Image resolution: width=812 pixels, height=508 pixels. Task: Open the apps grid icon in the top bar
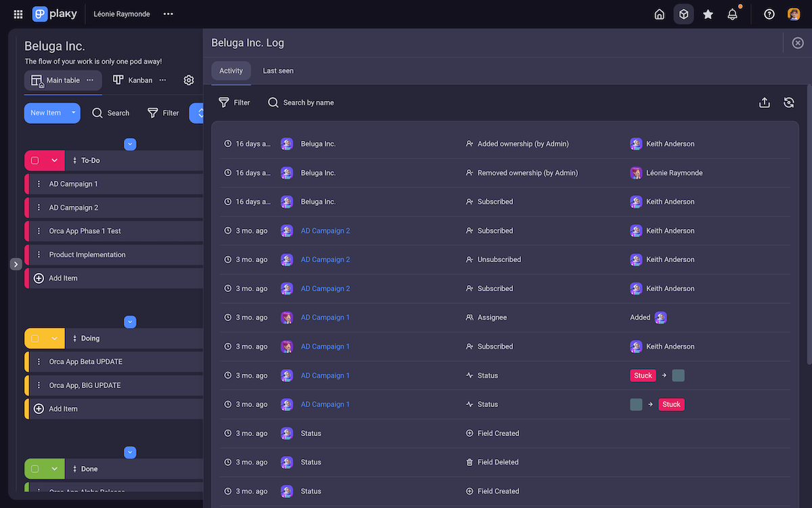18,14
